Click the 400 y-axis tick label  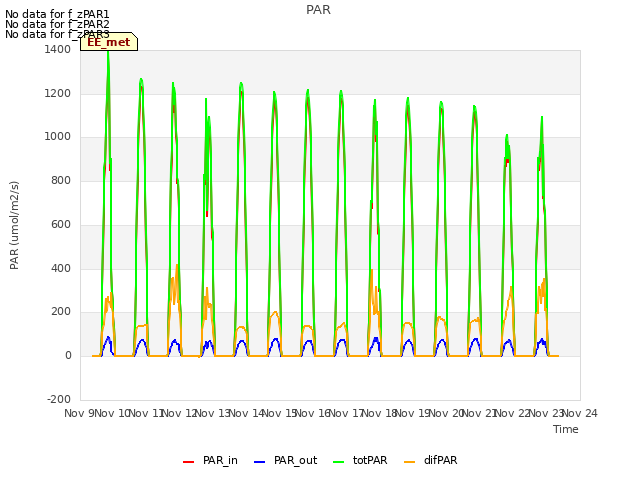(61, 268)
